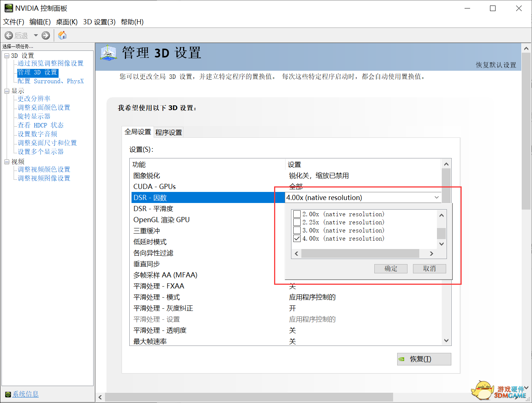Select 管理 3D 设置 tree item
The image size is (532, 403).
coord(38,72)
